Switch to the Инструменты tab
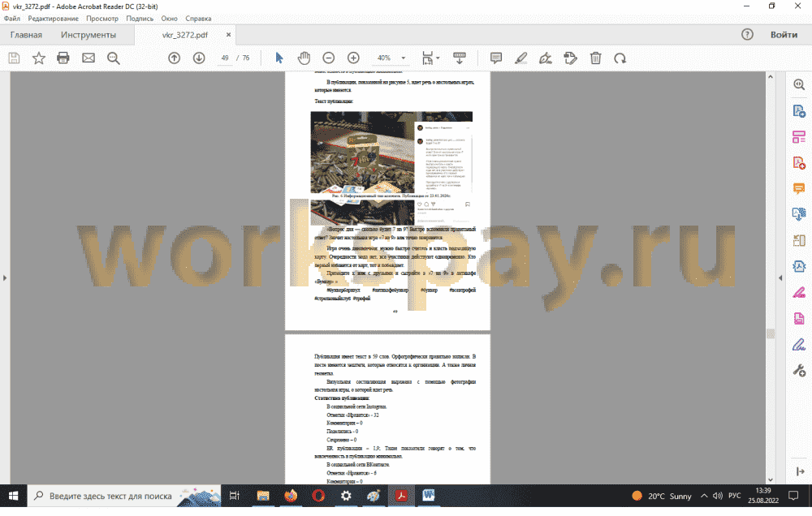Image resolution: width=812 pixels, height=516 pixels. tap(89, 35)
